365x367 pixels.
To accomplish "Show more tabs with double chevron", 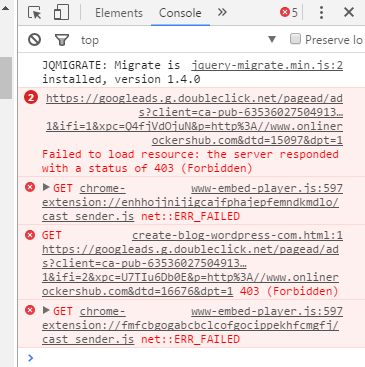I will (x=222, y=13).
